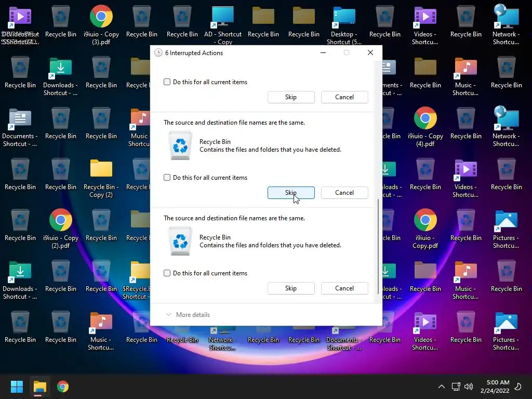Image resolution: width=532 pixels, height=399 pixels.
Task: Click the '6 Interrupted Actions' title text
Action: tap(194, 53)
